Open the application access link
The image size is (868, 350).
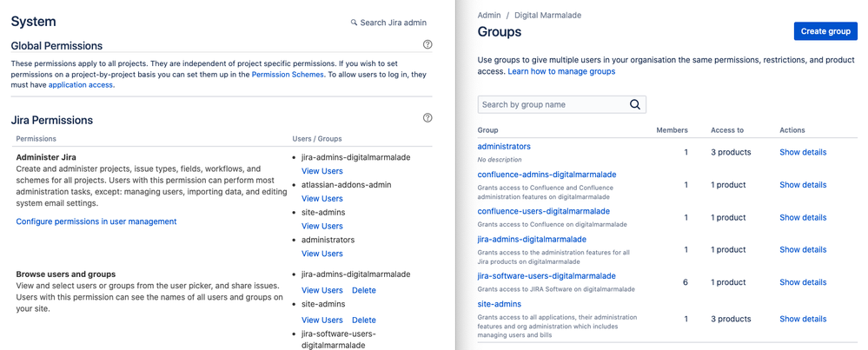click(x=80, y=85)
